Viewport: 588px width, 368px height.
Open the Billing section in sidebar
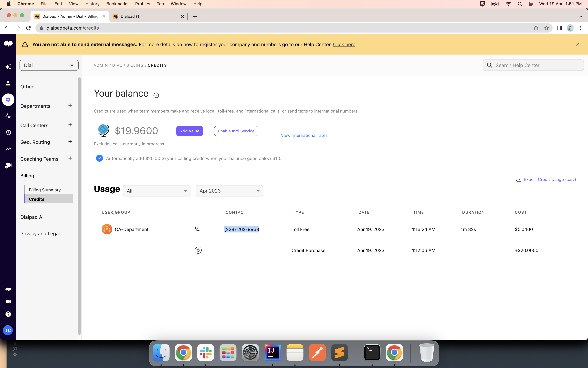(27, 176)
